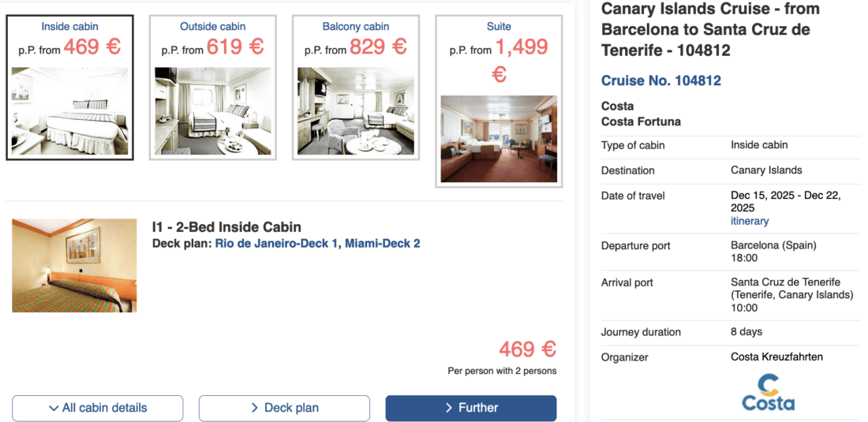Open the Miami-Deck 2 plan link
This screenshot has height=422, width=868.
coord(383,244)
